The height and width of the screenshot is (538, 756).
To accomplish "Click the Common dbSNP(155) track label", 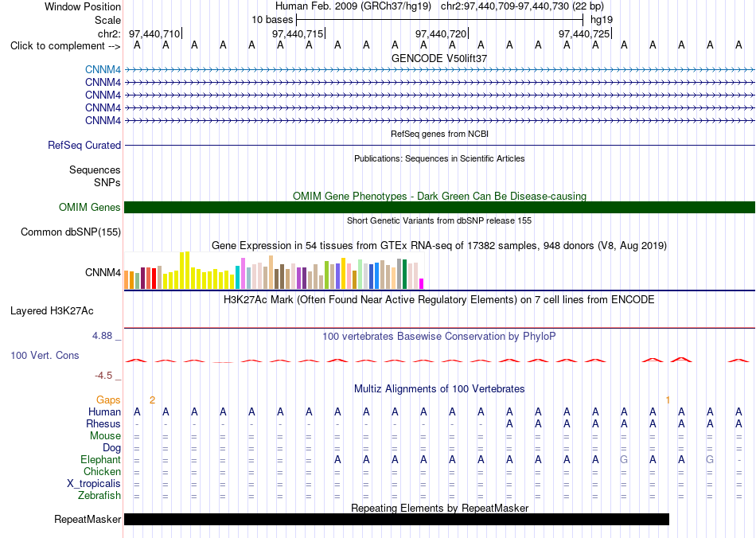I will point(70,232).
